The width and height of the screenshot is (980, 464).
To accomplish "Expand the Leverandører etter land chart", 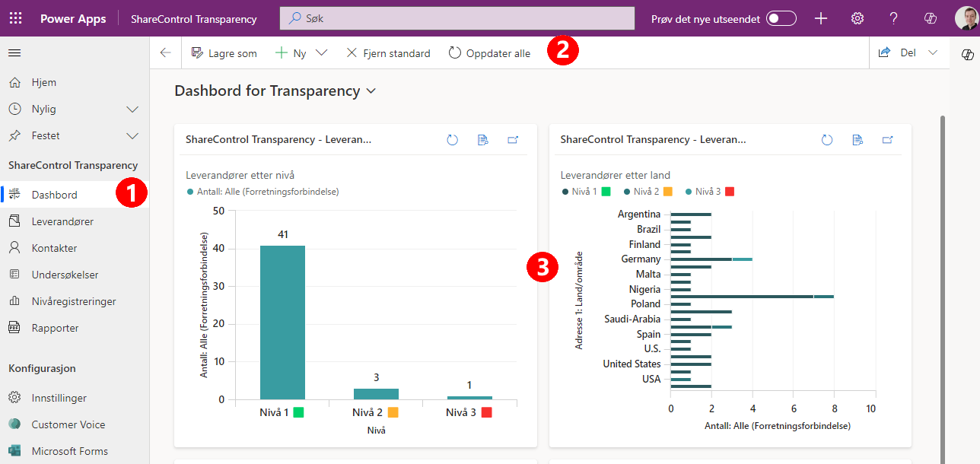I will click(x=887, y=140).
